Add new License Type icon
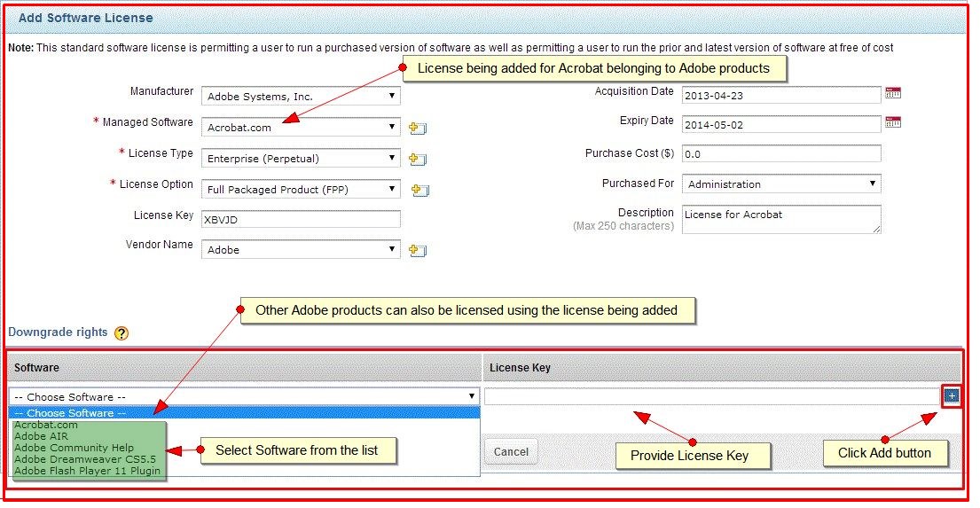Screen dimensions: 980x508 pos(418,159)
